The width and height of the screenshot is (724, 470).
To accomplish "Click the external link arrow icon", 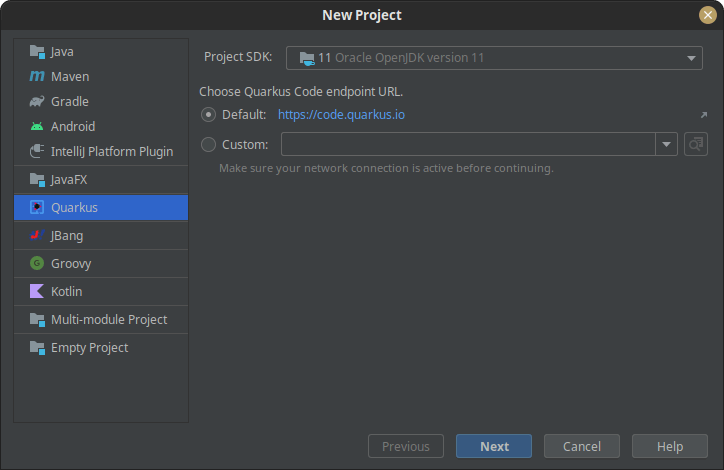I will point(704,114).
